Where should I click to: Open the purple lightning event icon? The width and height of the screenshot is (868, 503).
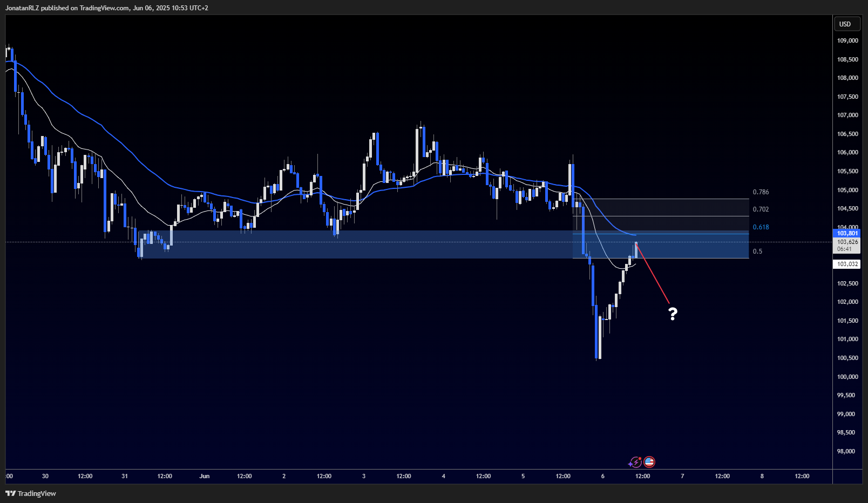(x=635, y=462)
